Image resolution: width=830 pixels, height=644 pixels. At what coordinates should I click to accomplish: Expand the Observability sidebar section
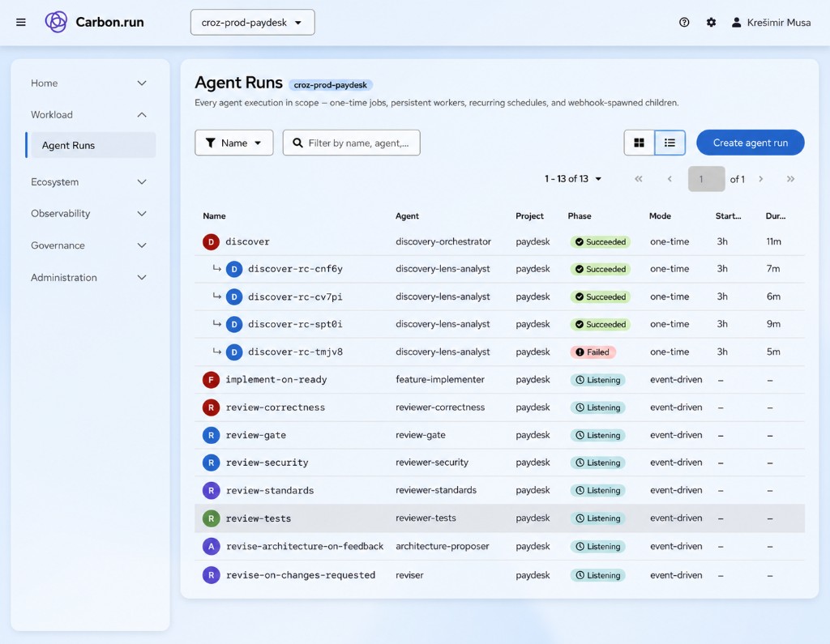point(88,214)
